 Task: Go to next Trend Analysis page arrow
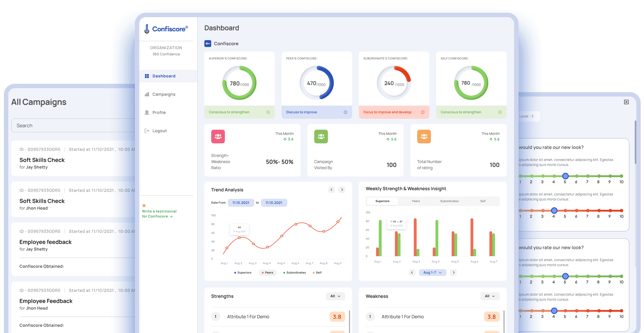pos(342,190)
